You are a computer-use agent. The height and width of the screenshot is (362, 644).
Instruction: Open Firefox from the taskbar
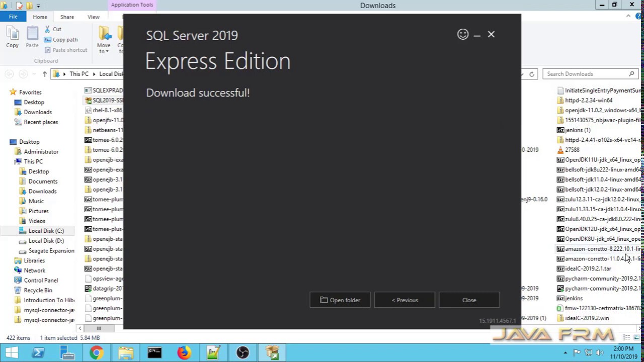[x=184, y=353]
